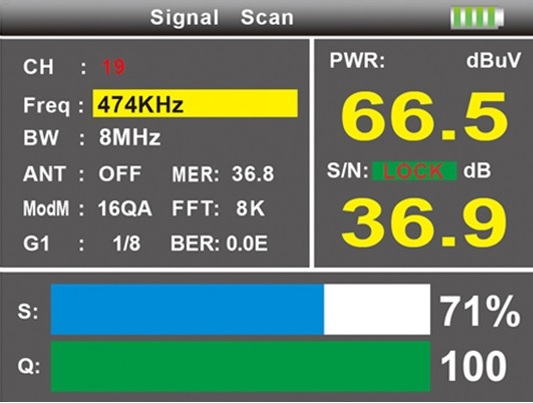Select the FFT 8K value

218,208
